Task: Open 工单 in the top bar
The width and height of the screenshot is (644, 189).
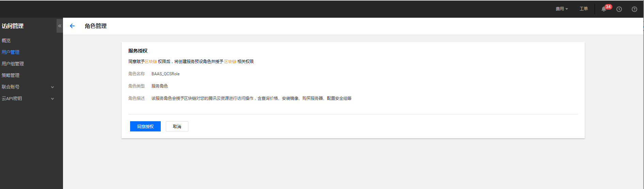Action: pyautogui.click(x=583, y=9)
